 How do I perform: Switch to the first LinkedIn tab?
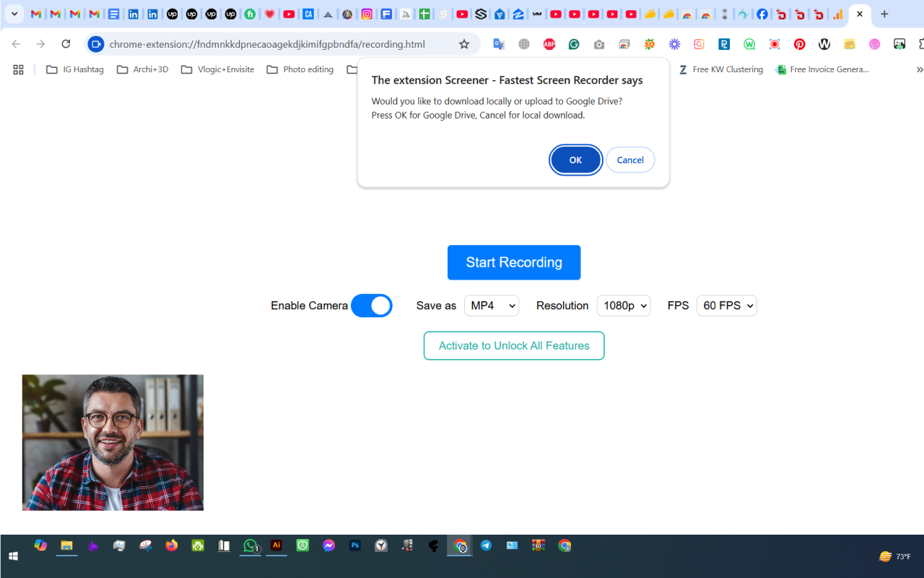(134, 14)
